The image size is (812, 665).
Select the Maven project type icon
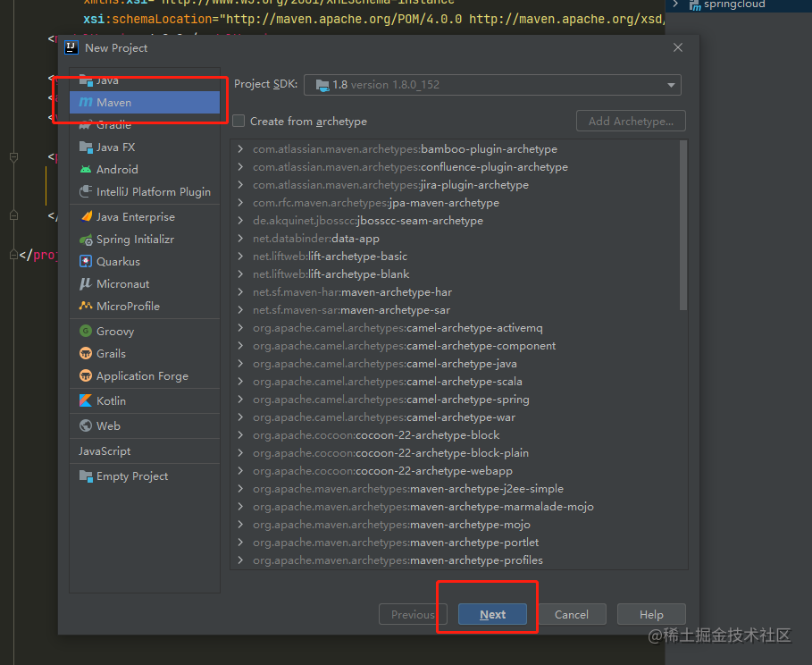tap(86, 102)
